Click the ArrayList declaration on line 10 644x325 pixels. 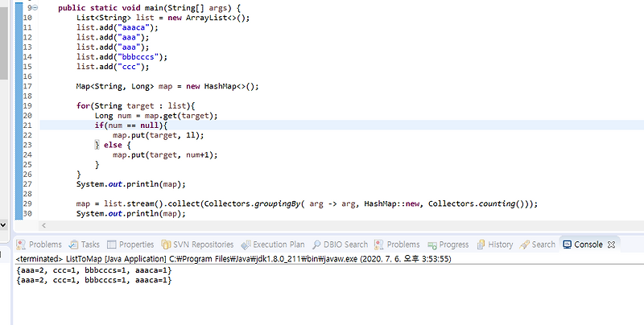[x=163, y=18]
